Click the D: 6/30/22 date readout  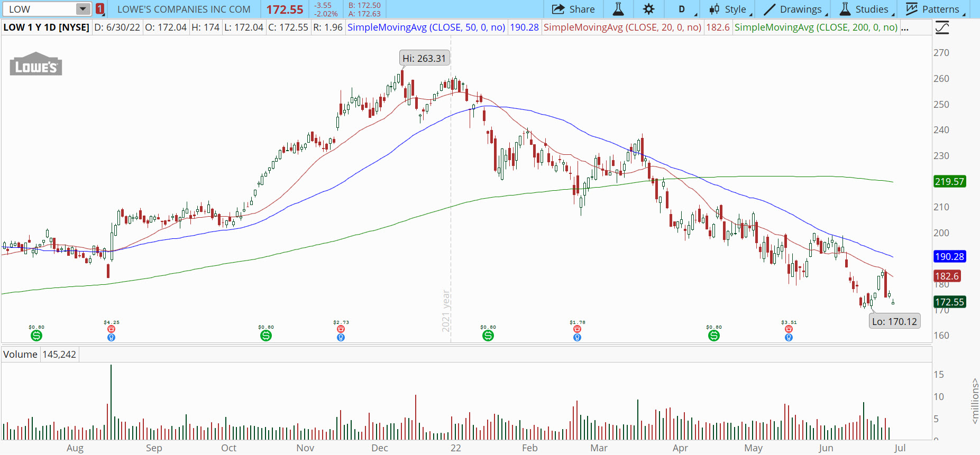(x=117, y=27)
